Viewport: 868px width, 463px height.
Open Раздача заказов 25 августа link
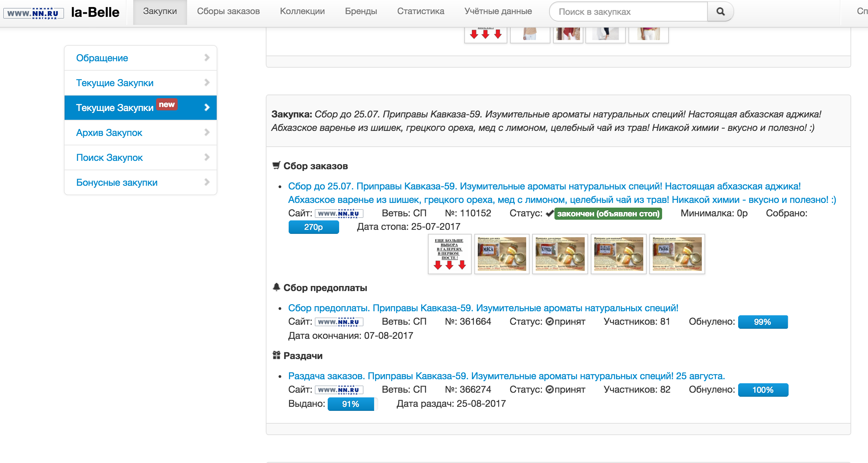point(506,376)
